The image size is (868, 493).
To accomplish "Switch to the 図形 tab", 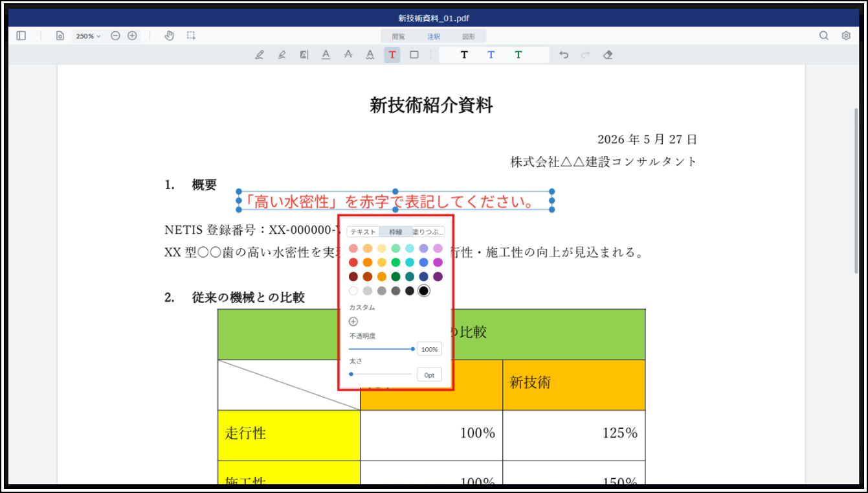I will point(469,36).
